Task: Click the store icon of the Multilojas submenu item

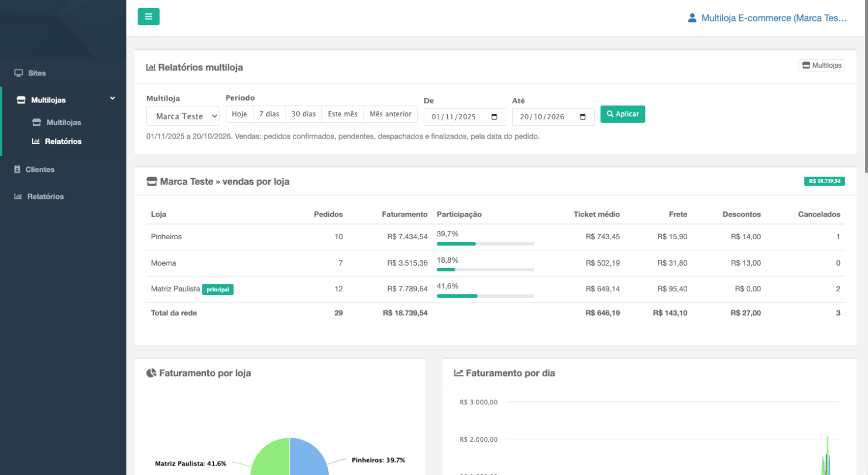Action: (36, 122)
